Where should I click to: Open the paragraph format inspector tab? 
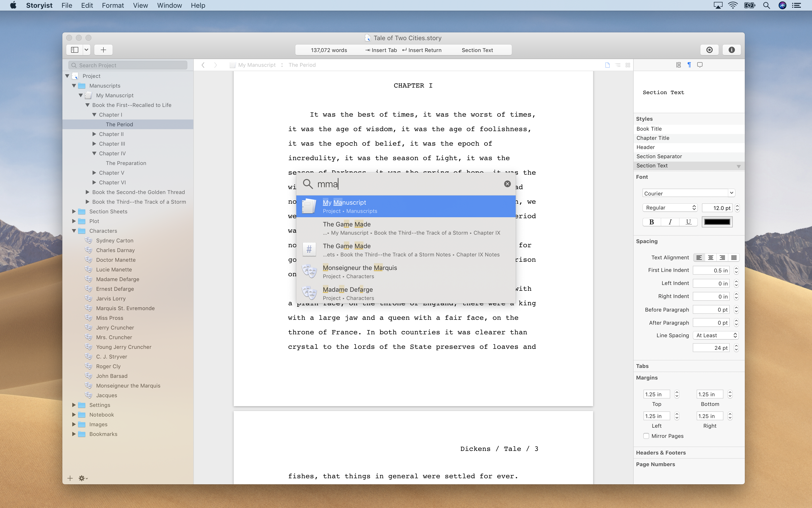(x=689, y=65)
